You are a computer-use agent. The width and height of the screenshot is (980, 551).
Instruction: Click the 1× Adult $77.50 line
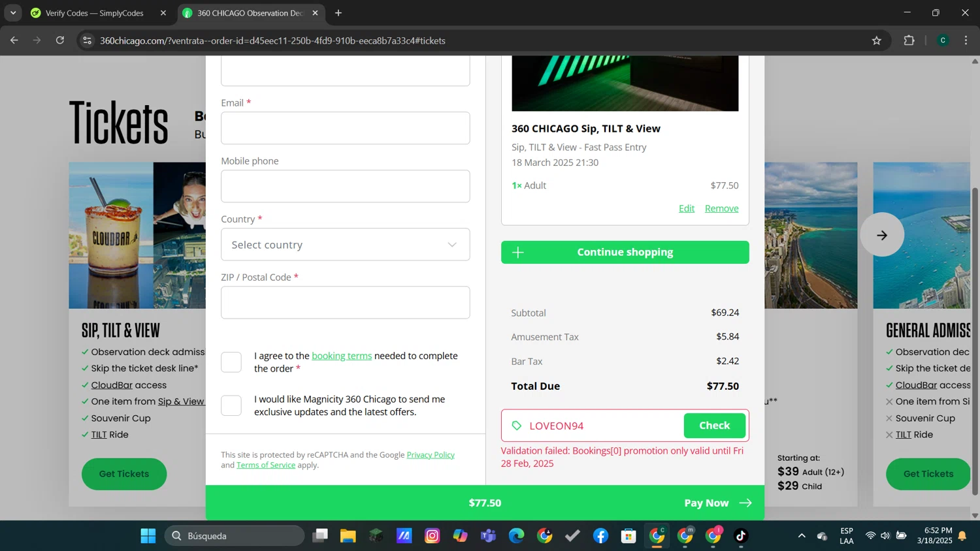[625, 185]
